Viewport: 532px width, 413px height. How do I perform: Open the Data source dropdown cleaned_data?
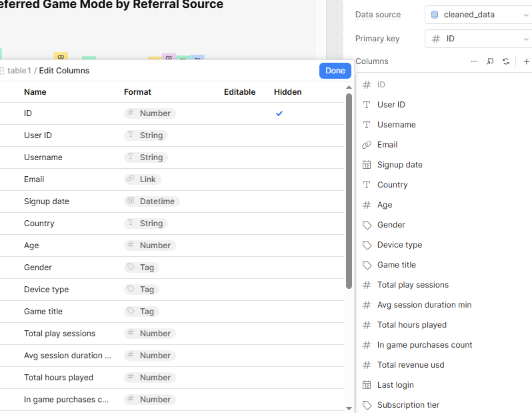click(x=478, y=15)
